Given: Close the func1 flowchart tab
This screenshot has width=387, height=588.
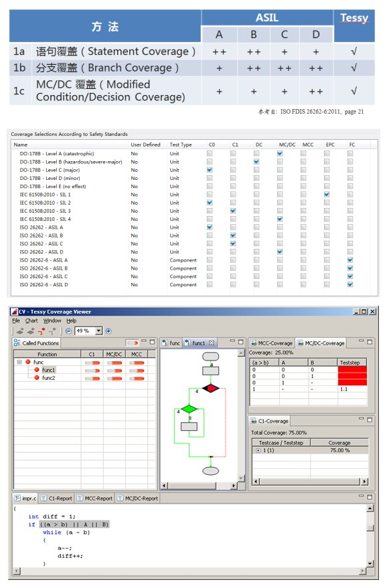Looking at the screenshot, I should click(212, 342).
